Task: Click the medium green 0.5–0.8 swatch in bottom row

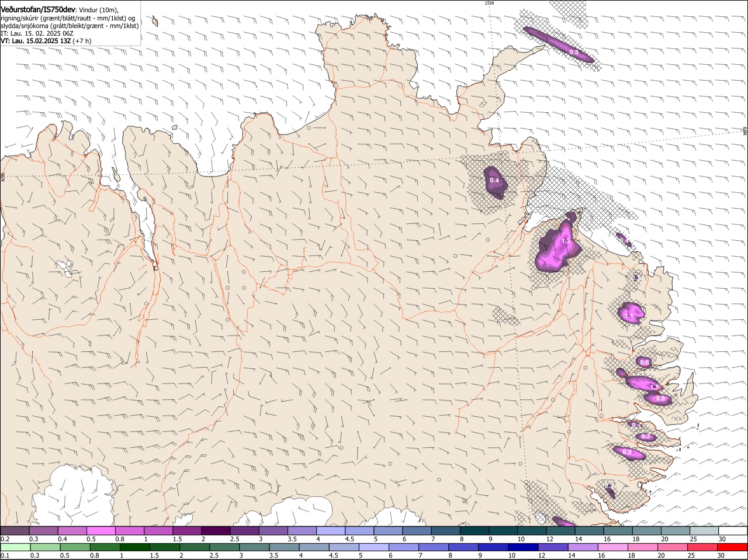Action: click(75, 547)
